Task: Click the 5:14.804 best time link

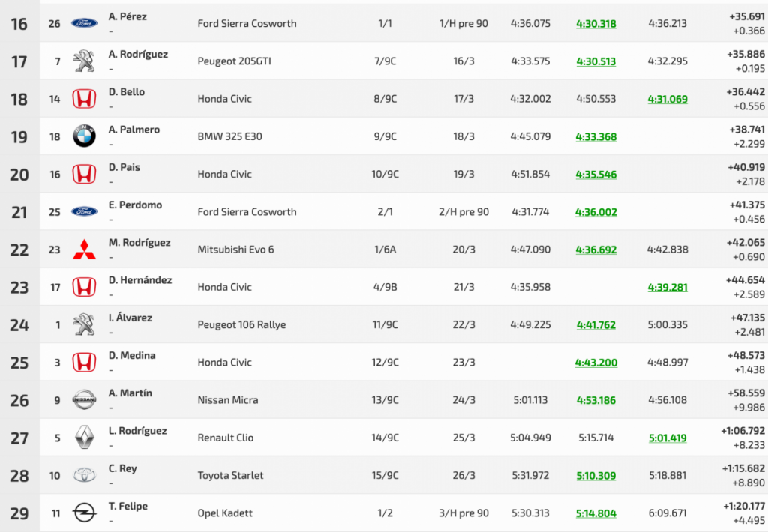Action: 595,513
